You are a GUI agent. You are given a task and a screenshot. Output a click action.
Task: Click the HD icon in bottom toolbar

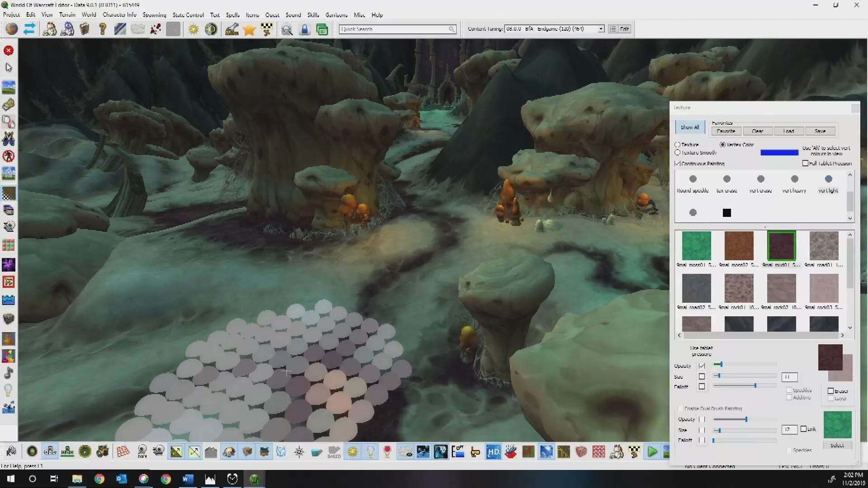pyautogui.click(x=493, y=451)
